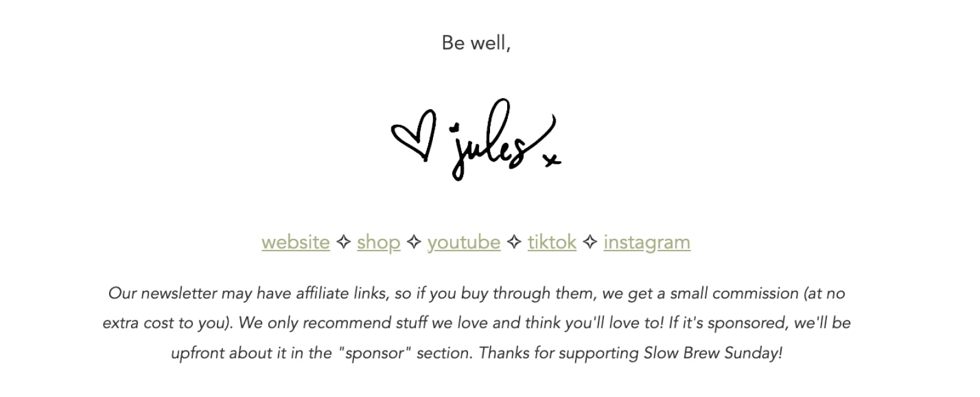Open the website link
Viewport: 980px width, 397px height.
(x=296, y=243)
